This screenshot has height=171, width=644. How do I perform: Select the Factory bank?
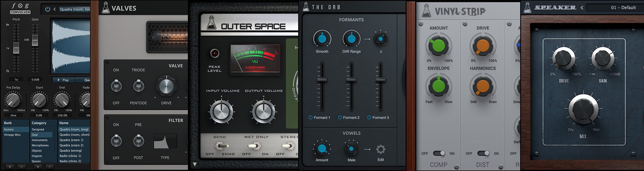coord(16,129)
